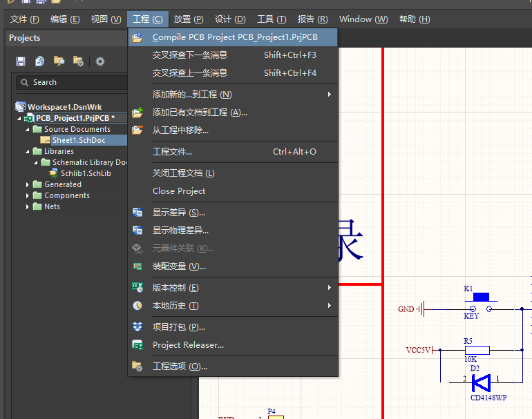The width and height of the screenshot is (532, 419).
Task: Open the 报告 (R) menu
Action: coord(312,19)
